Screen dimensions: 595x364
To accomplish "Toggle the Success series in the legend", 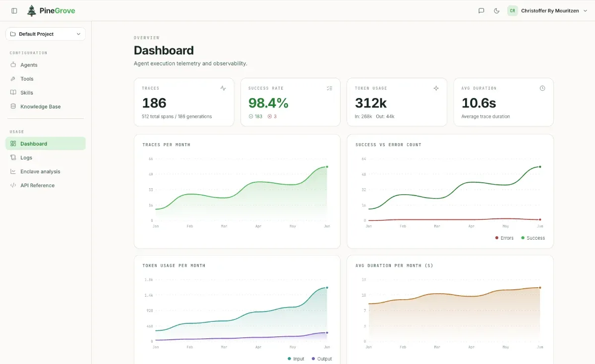I will tap(533, 238).
